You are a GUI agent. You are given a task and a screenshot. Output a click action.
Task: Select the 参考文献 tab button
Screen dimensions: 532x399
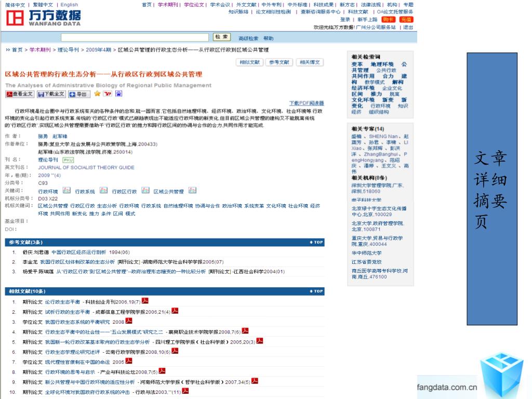(x=279, y=62)
